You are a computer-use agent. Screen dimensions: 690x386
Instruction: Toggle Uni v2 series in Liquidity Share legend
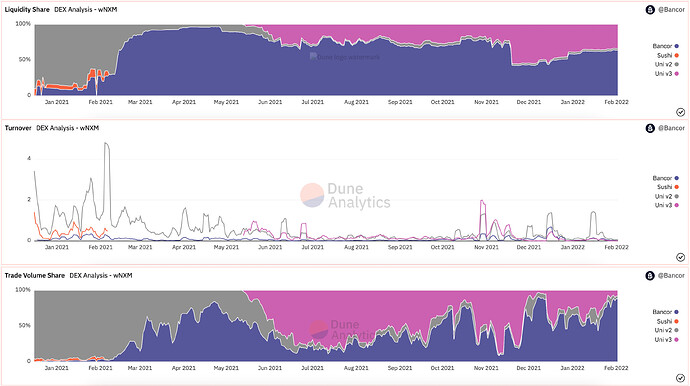point(667,64)
